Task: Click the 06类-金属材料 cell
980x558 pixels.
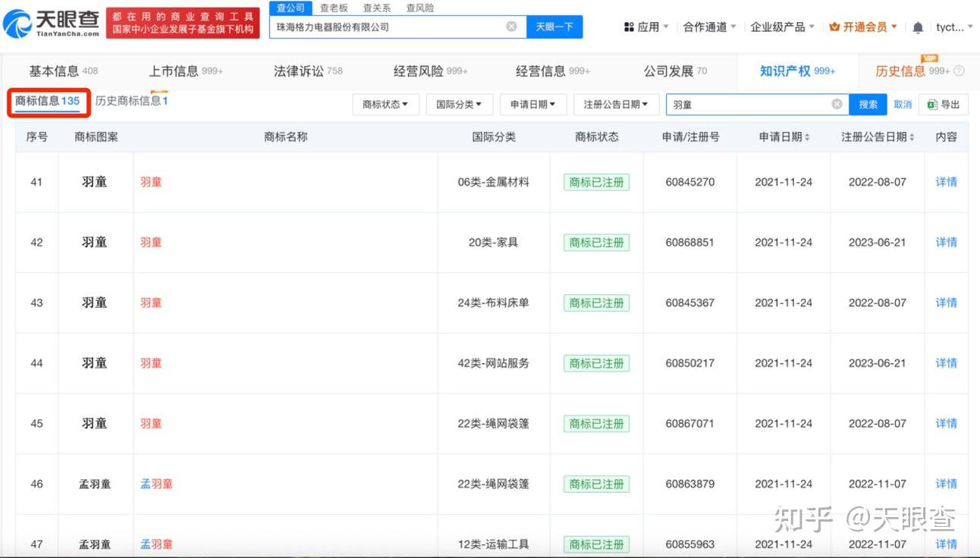Action: coord(493,182)
